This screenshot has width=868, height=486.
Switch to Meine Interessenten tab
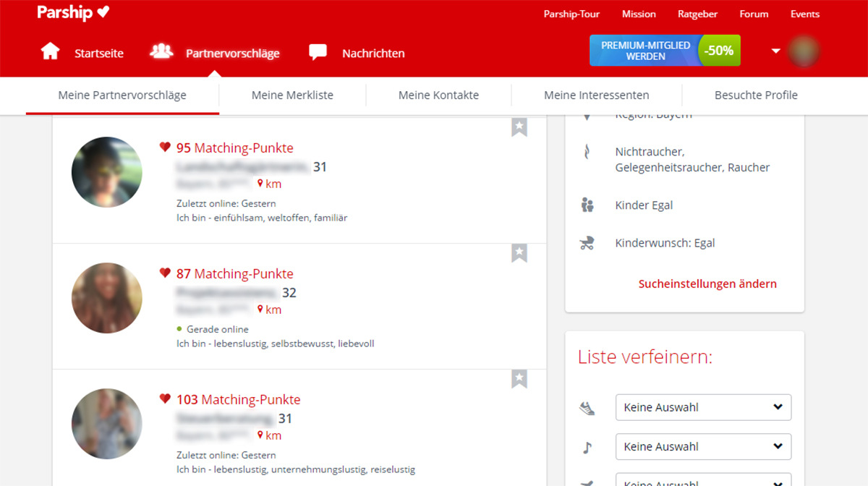coord(597,95)
